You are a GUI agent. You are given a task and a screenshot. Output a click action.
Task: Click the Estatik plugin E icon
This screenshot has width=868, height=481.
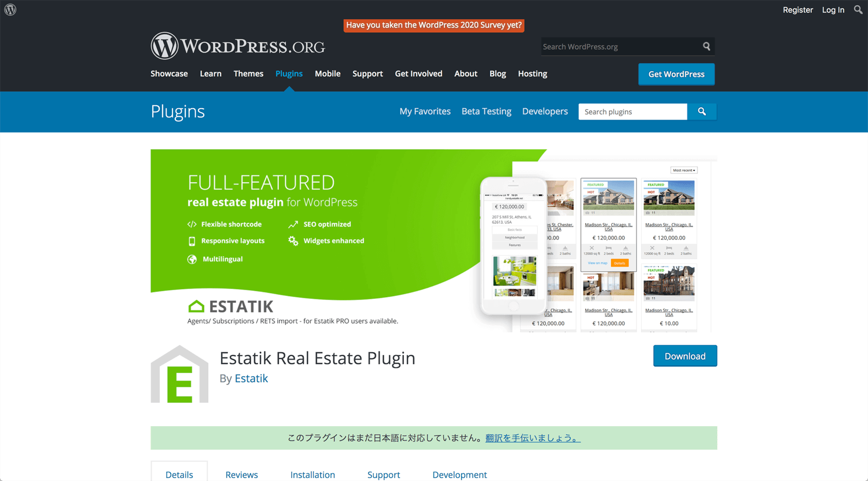[x=179, y=374]
